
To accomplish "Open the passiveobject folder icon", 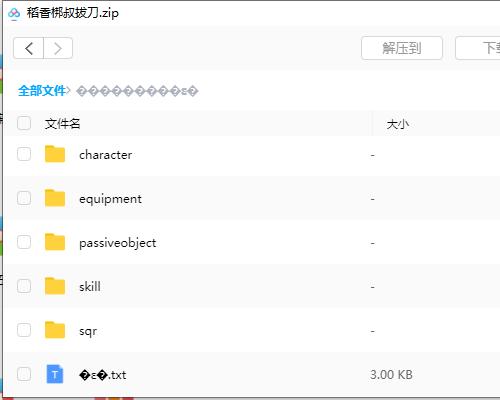I will [55, 242].
